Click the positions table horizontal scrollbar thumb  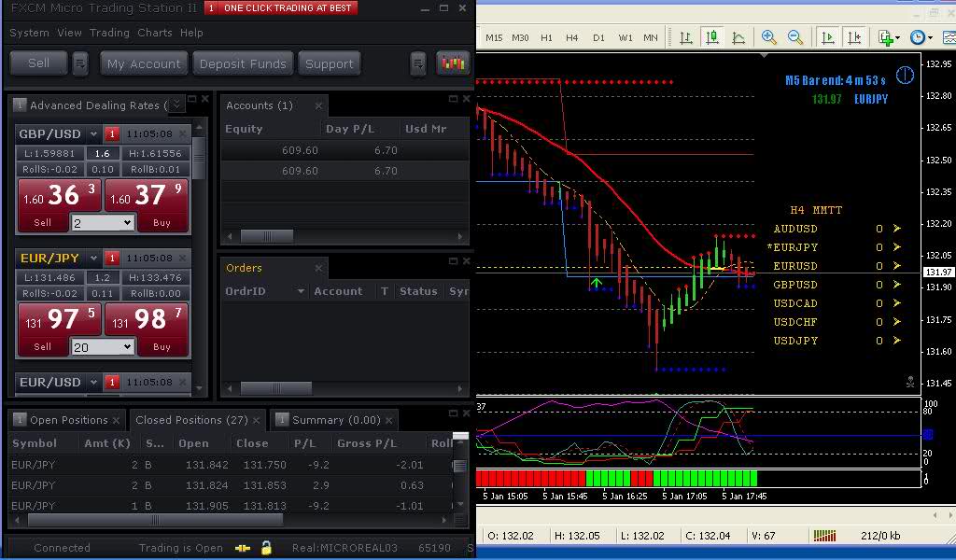point(154,520)
